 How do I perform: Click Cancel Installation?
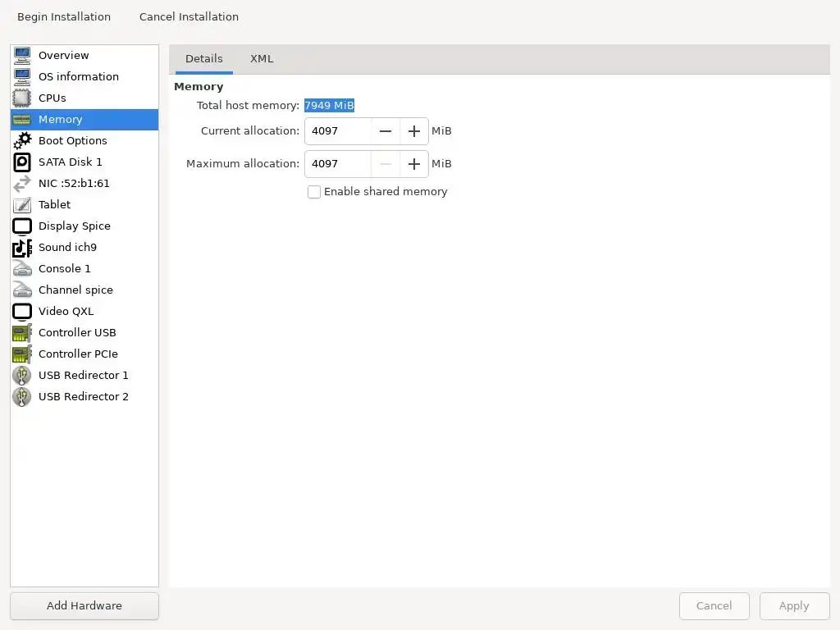[x=189, y=17]
